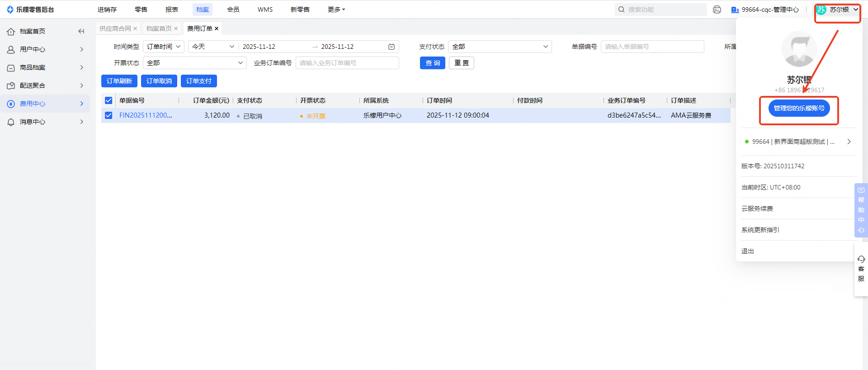Close the 费用订单 tab
Viewport: 868px width, 370px height.
217,28
